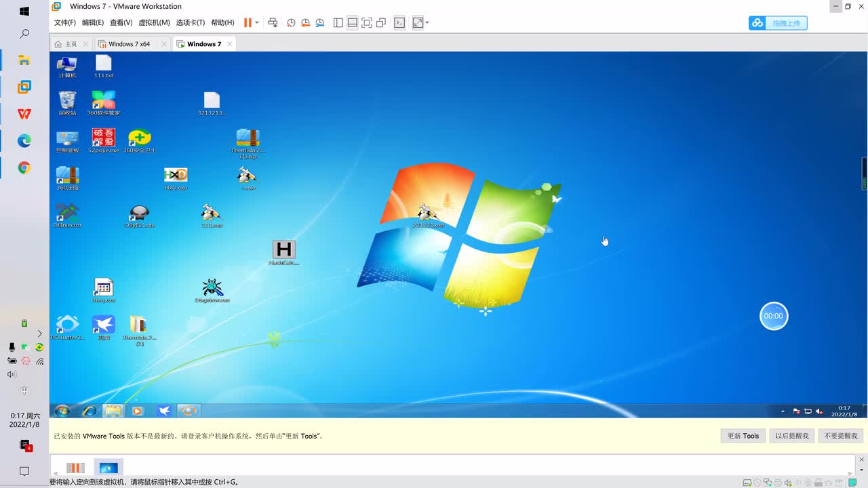868x488 pixels.
Task: Select the 3213213 blank file icon
Action: [x=212, y=104]
